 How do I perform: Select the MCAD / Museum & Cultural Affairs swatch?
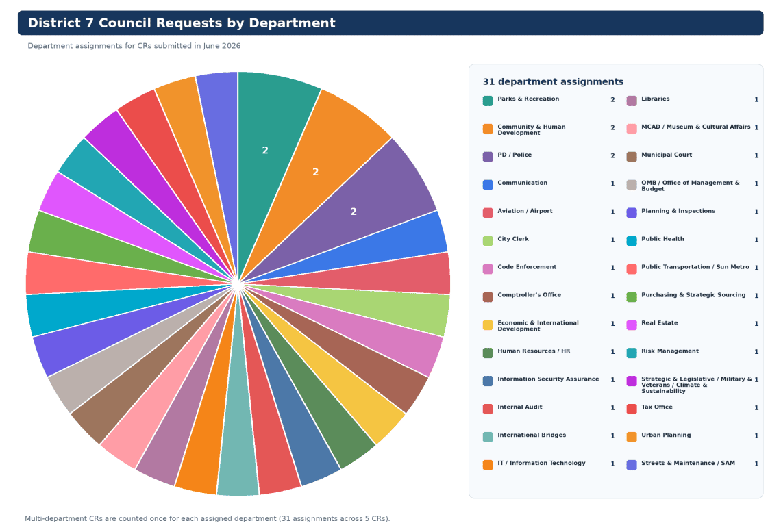pyautogui.click(x=632, y=129)
